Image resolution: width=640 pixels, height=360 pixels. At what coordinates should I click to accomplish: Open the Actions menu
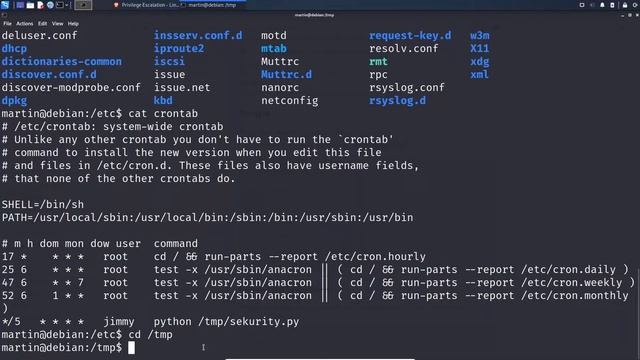coord(24,24)
